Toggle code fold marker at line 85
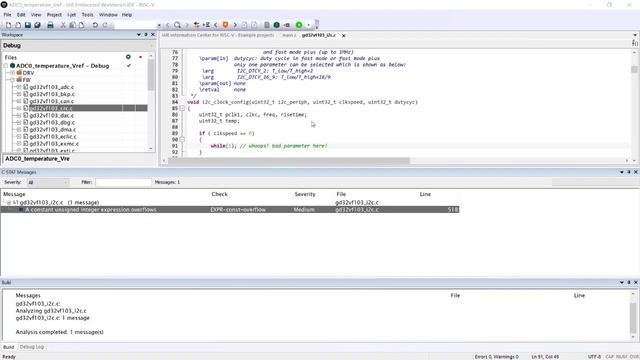Screen dimensions: 640x360 tap(182, 109)
